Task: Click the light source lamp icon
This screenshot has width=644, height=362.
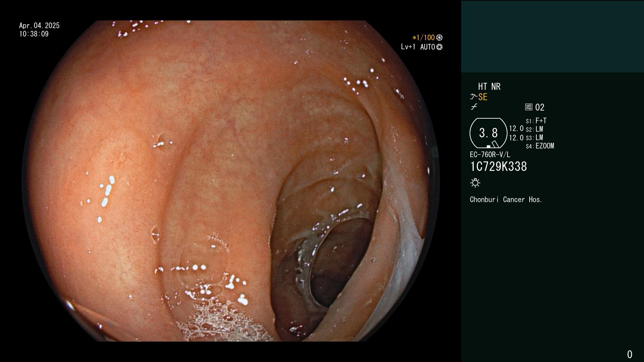Action: point(475,183)
